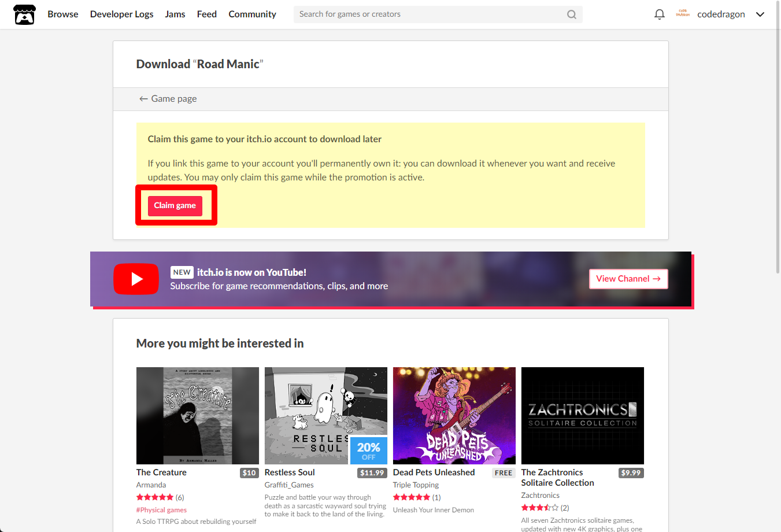
Task: Open The Zachtronics Solitaire Collection title
Action: 557,478
